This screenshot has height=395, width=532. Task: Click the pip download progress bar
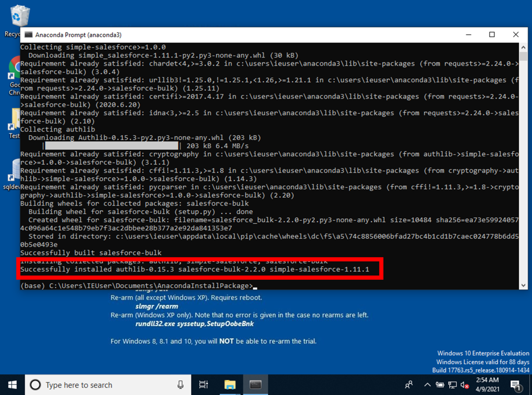pyautogui.click(x=111, y=146)
